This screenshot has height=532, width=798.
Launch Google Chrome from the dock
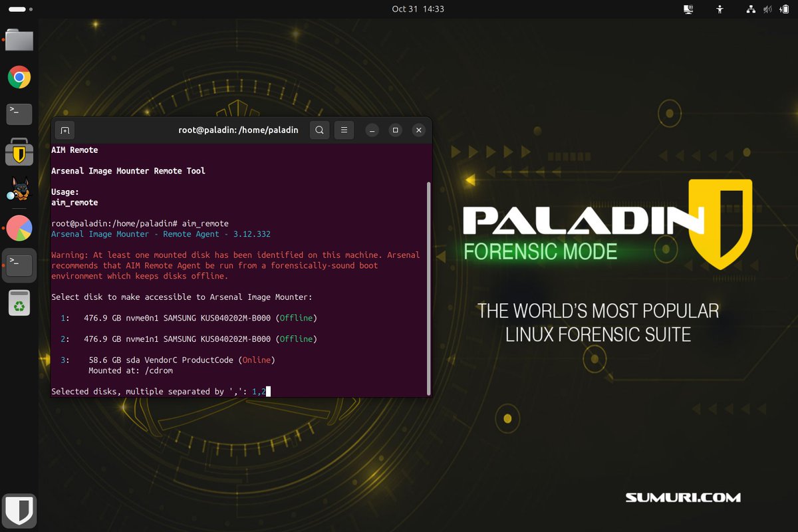(19, 78)
